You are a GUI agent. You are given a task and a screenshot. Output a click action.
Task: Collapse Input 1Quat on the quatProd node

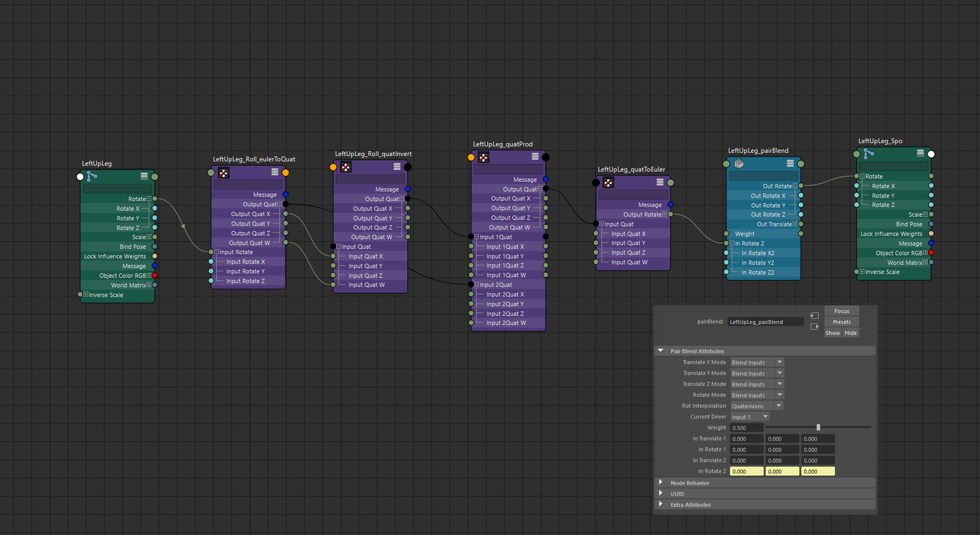477,237
